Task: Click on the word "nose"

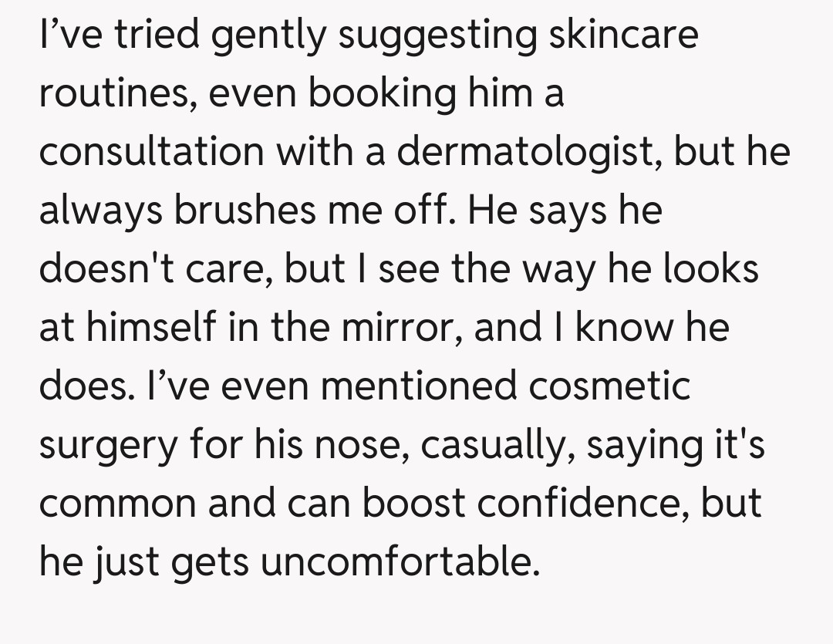Action: coord(369,445)
